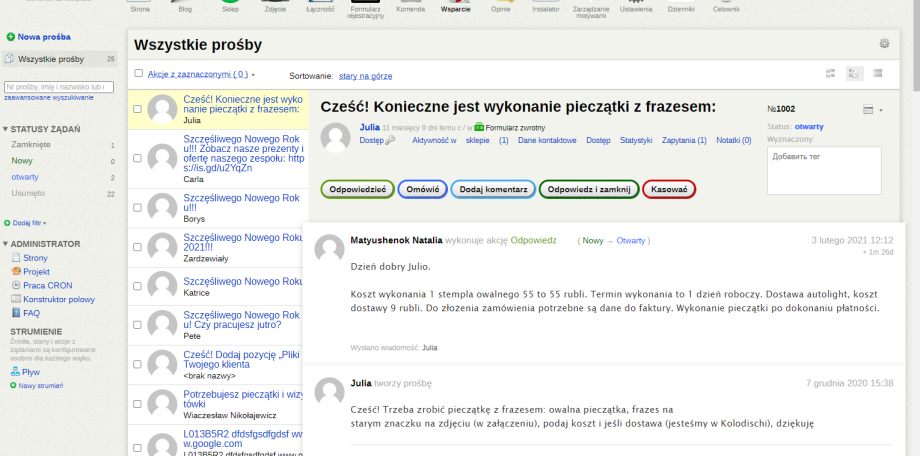Click Julia's avatar in request header
920x456 pixels.
[x=335, y=137]
